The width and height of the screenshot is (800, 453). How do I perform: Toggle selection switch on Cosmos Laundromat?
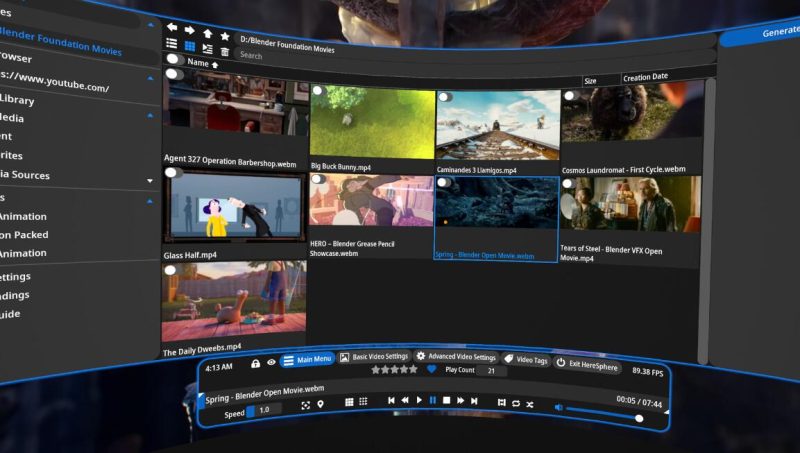(x=570, y=95)
